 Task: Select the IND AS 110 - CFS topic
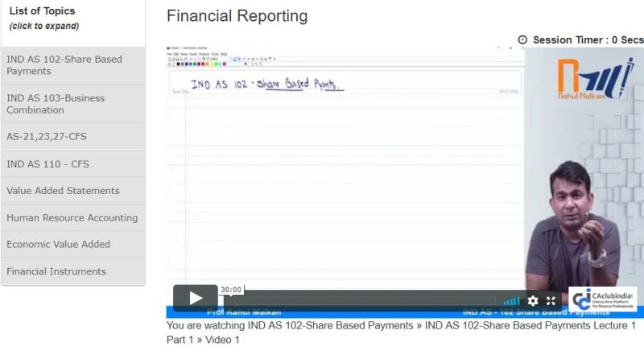72,164
